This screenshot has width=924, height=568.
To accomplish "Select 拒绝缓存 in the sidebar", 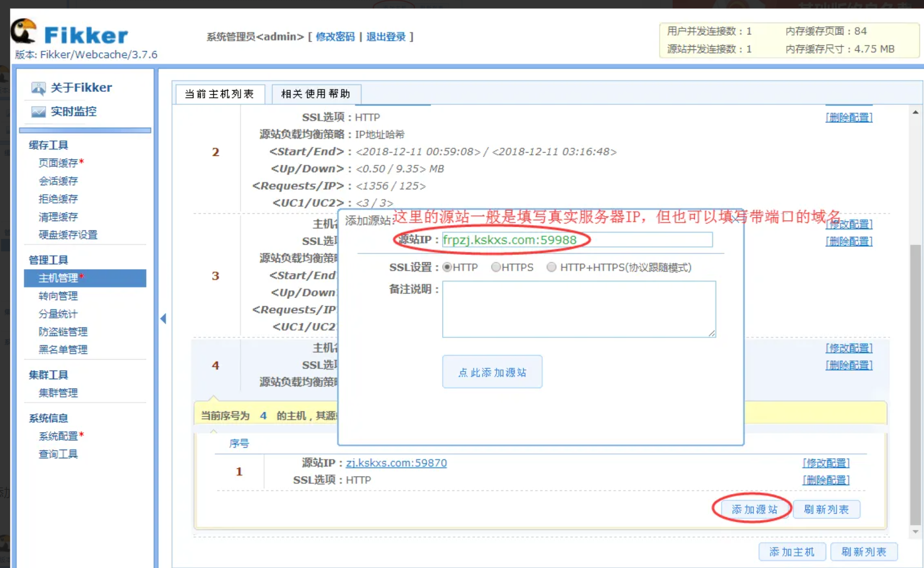I will point(58,199).
